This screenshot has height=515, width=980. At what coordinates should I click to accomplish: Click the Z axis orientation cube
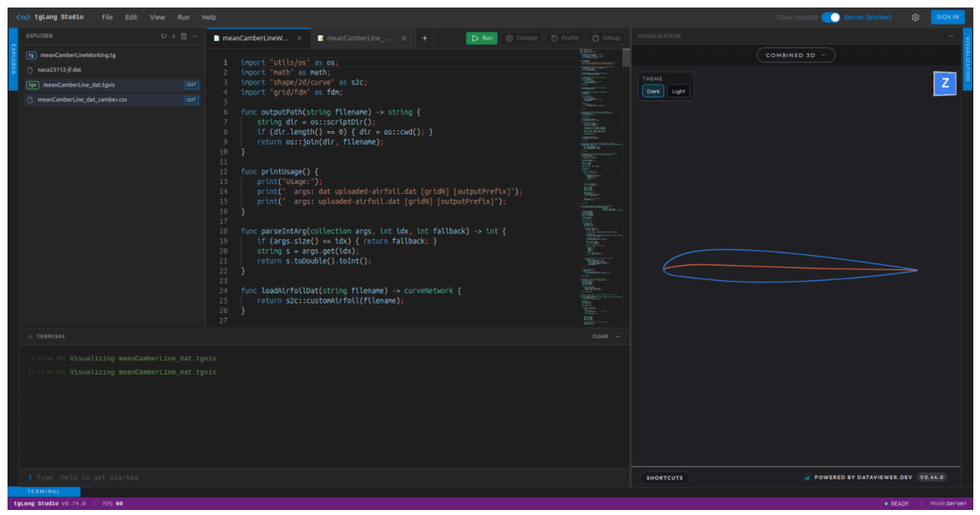pos(945,84)
